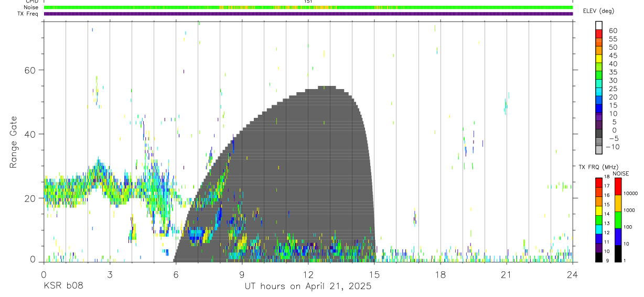Screen dimensions: 644x297
Task: Click 'UT hours on April 21, 2025' axis title
Action: pos(308,287)
